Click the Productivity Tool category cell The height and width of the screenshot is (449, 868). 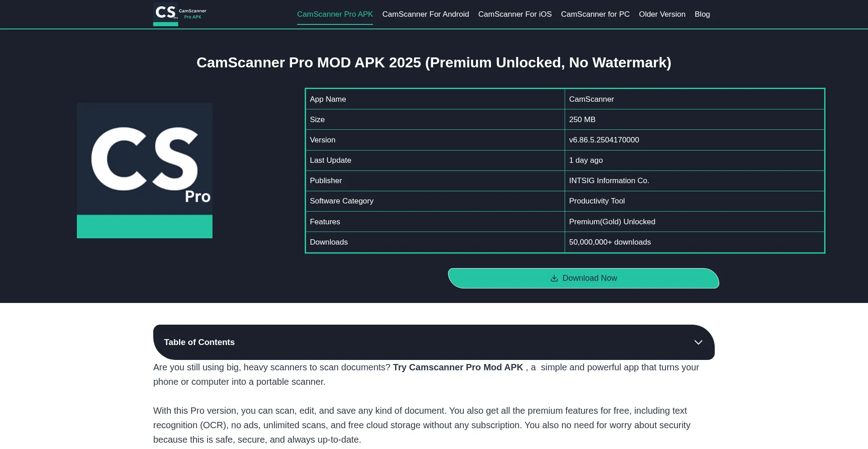click(x=596, y=201)
